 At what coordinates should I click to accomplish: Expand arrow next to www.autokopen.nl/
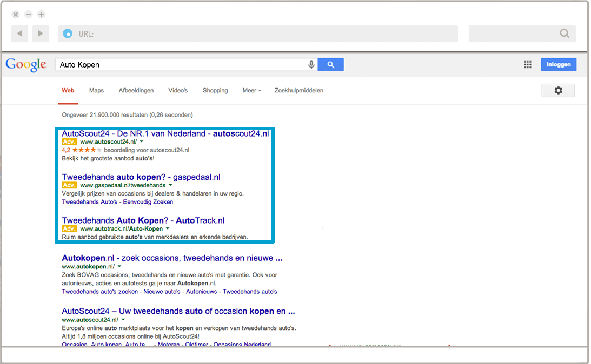click(x=119, y=266)
